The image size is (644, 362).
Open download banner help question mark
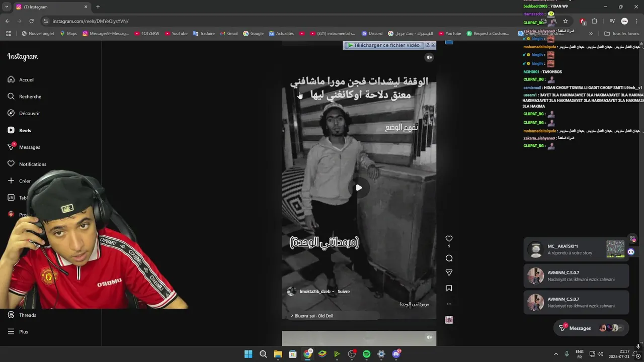[x=428, y=45]
